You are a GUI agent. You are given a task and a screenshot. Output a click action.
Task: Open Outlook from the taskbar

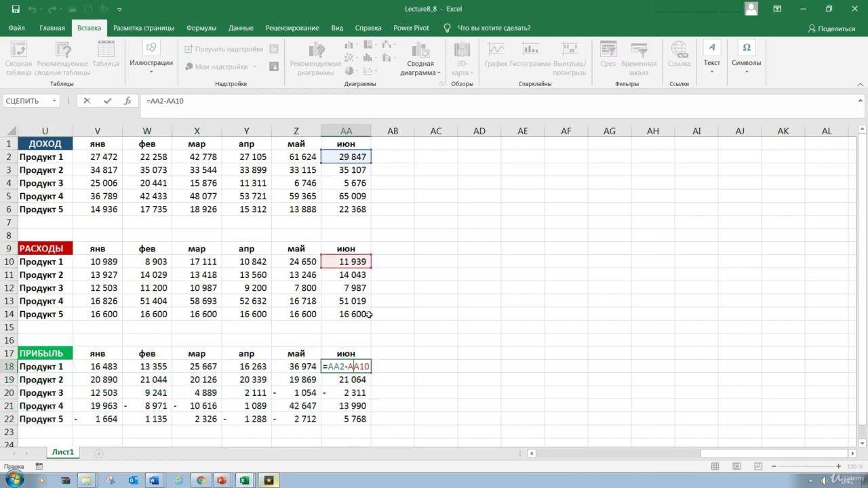(x=133, y=481)
